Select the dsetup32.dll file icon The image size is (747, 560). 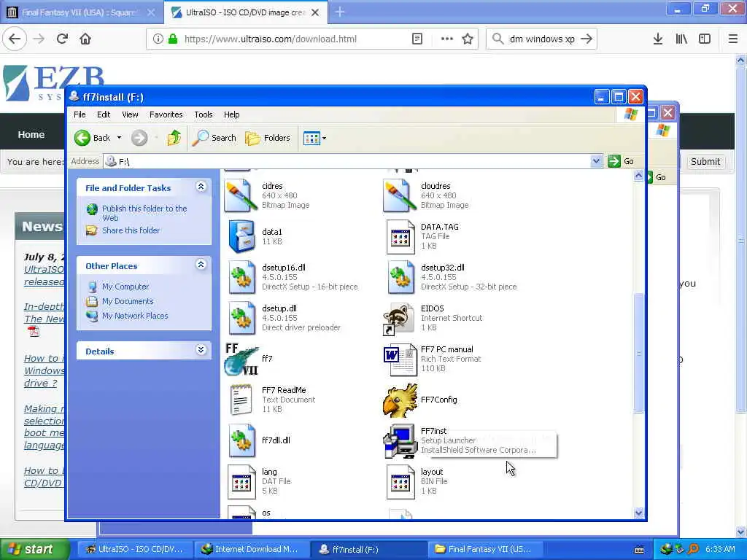400,277
